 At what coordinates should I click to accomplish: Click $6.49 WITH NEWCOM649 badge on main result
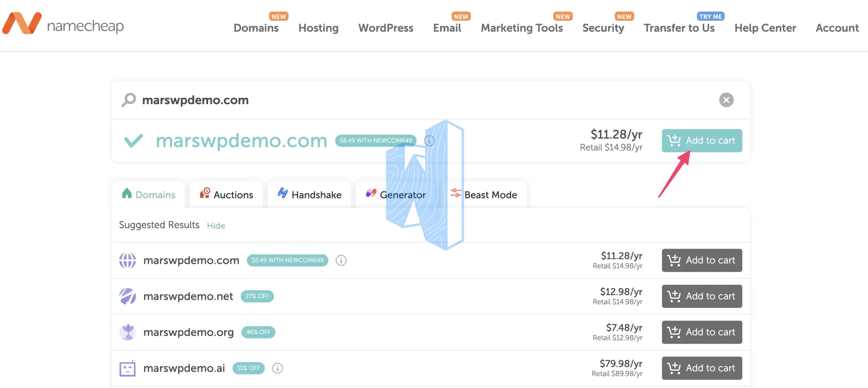[x=376, y=140]
